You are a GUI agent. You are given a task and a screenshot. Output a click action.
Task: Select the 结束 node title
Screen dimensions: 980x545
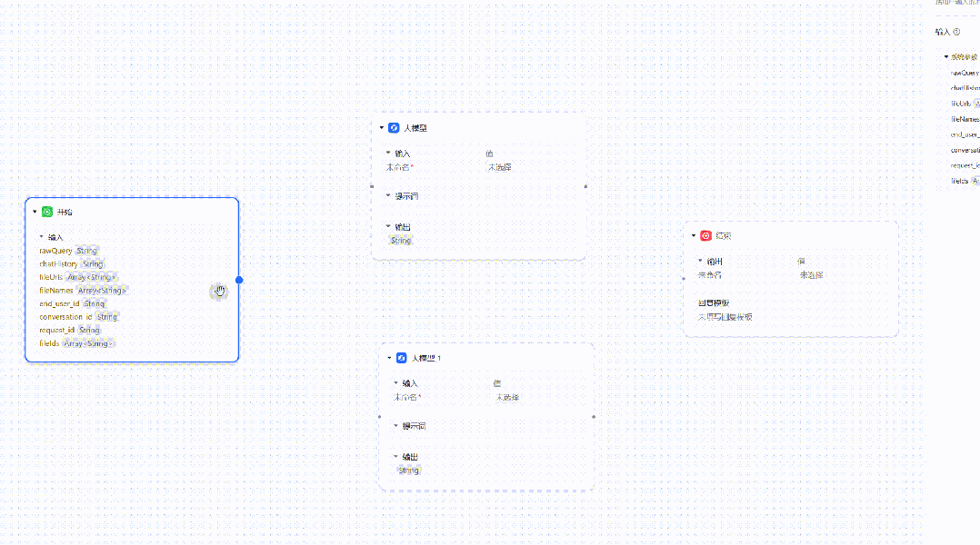723,236
